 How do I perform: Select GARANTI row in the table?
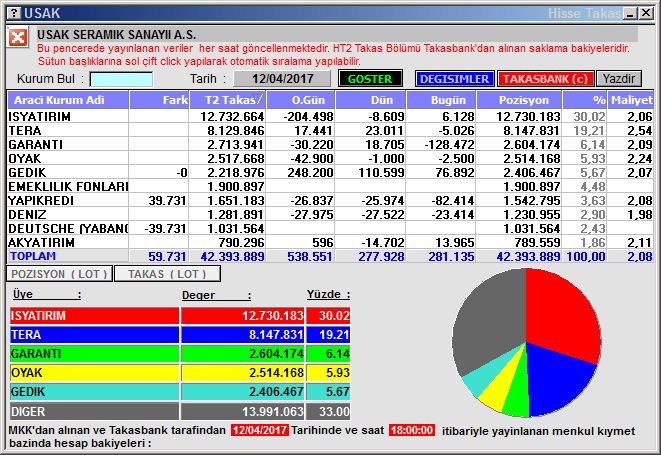[x=330, y=144]
